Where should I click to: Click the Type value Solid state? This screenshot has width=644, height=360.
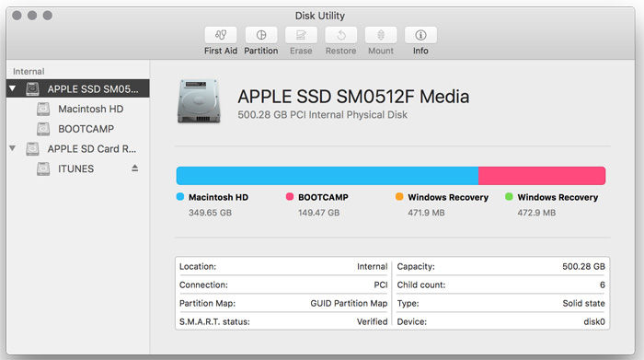(x=583, y=303)
